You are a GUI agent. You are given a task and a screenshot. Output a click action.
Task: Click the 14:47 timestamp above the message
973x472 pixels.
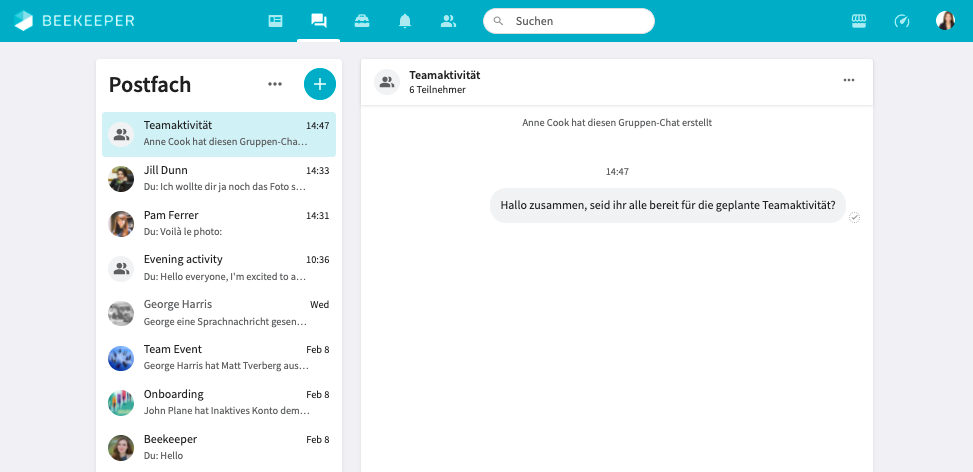click(617, 172)
